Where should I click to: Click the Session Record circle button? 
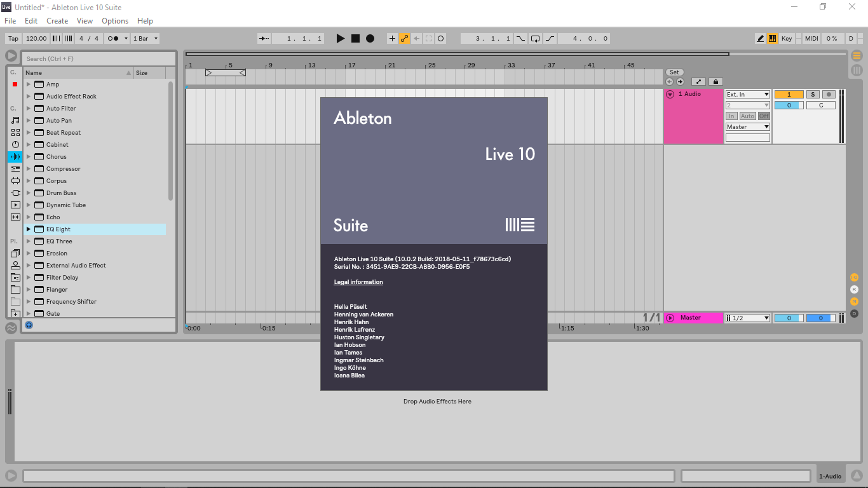(440, 39)
